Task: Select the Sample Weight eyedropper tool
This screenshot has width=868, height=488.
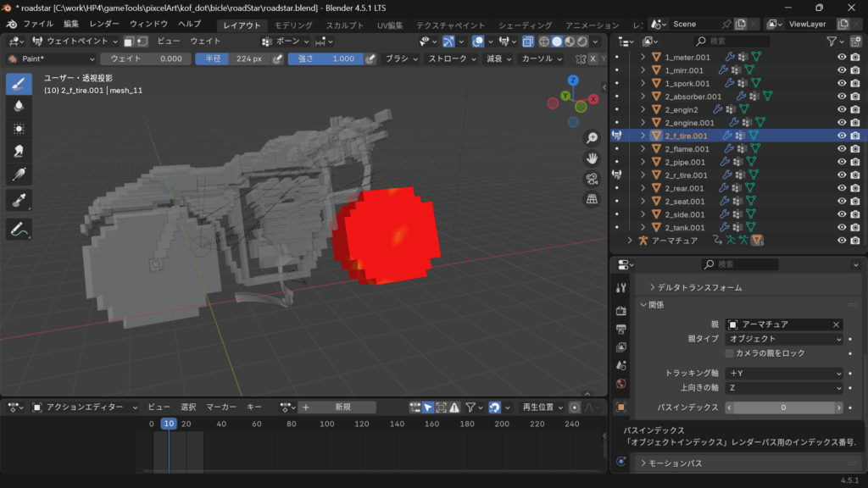Action: pyautogui.click(x=19, y=200)
